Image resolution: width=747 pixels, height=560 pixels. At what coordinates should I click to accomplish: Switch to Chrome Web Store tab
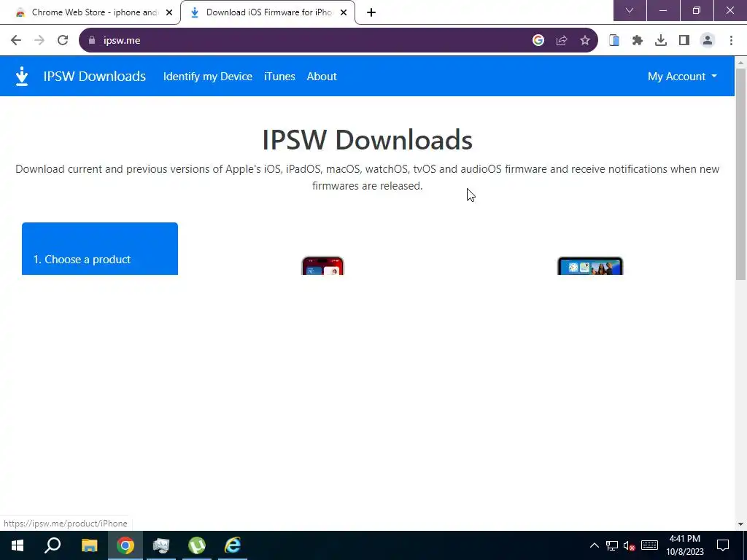90,12
